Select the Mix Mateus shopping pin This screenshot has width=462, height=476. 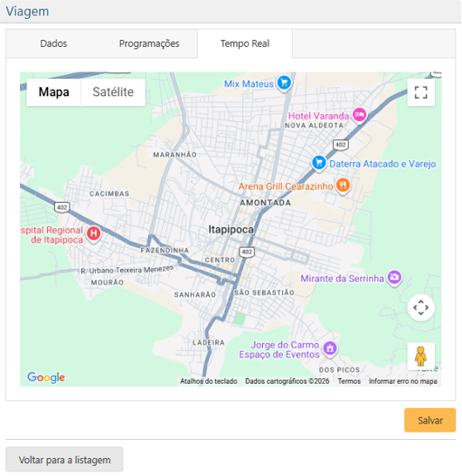[284, 82]
